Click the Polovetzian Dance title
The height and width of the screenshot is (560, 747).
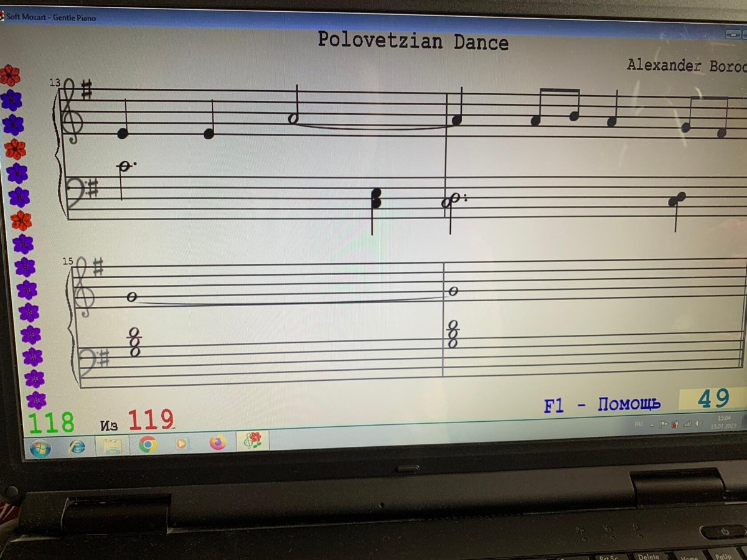(413, 41)
